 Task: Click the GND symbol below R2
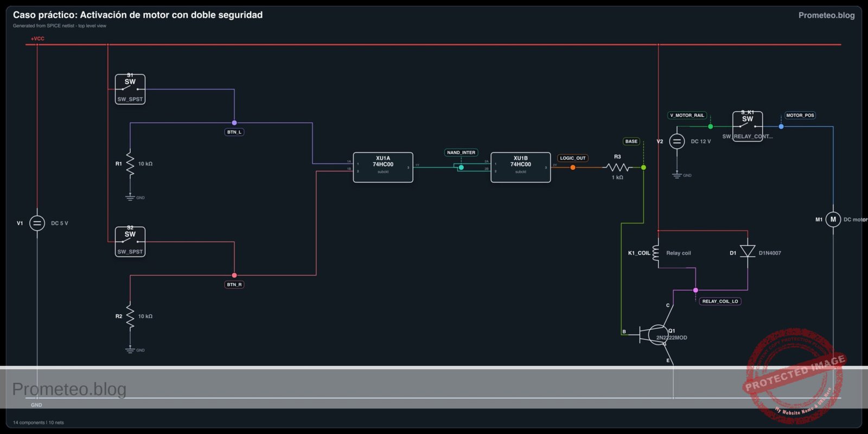[x=130, y=350]
